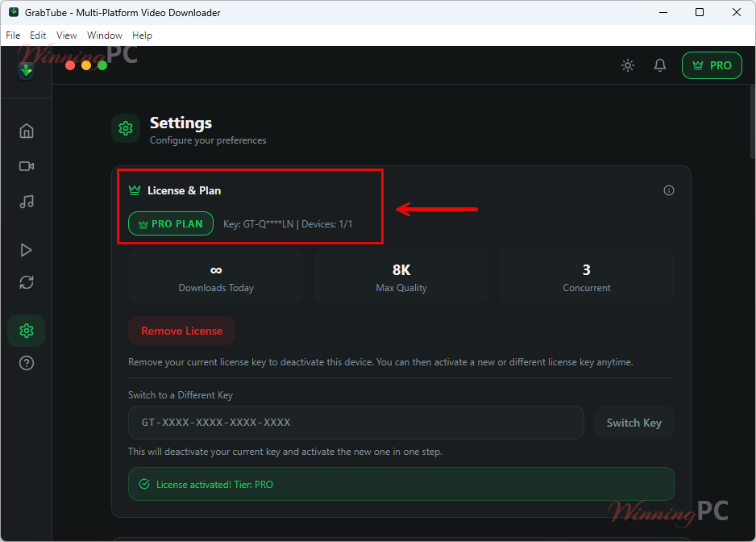
Task: Open notifications bell icon
Action: (660, 65)
